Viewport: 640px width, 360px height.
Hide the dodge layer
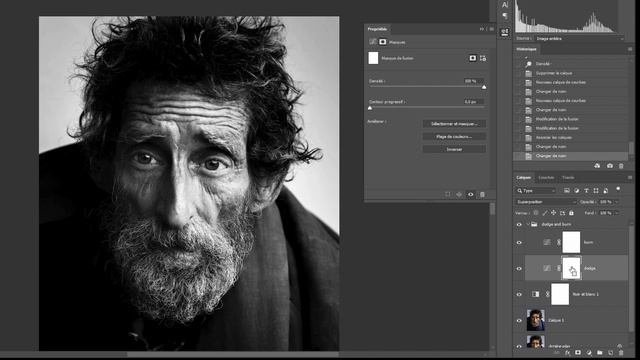point(519,269)
